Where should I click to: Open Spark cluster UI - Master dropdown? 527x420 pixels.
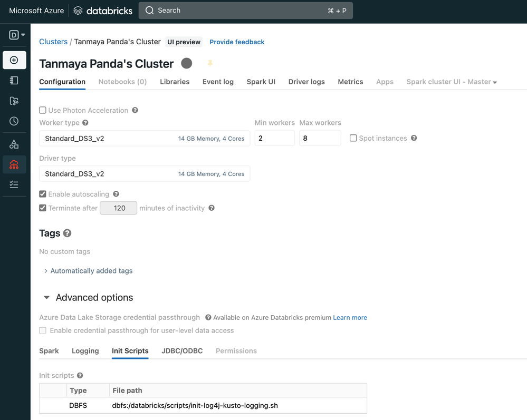point(452,82)
